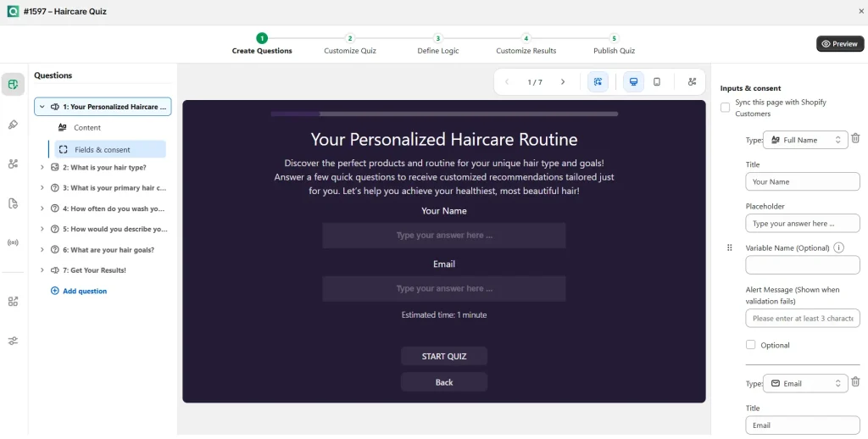Click the 1 / 7 page indicator
The width and height of the screenshot is (868, 439).
pos(535,82)
